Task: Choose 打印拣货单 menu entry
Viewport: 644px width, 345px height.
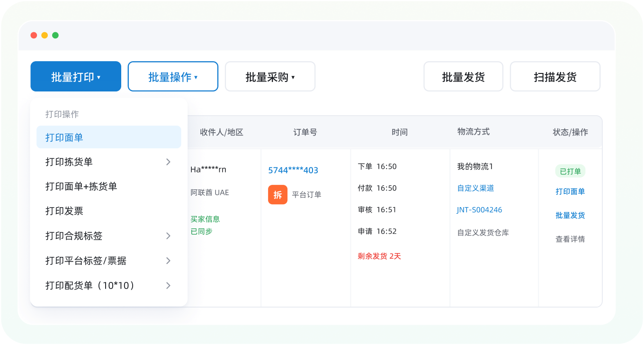Action: point(109,162)
